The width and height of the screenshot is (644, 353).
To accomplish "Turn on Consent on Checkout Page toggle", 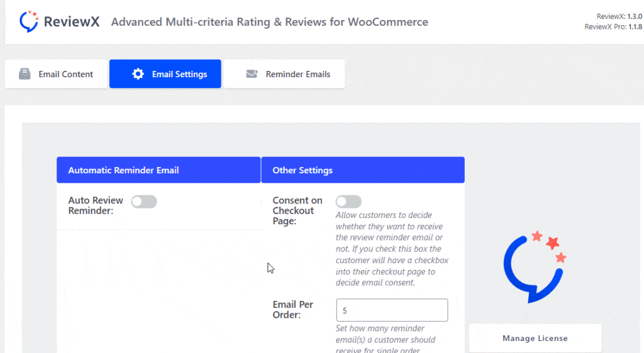I will pos(348,202).
